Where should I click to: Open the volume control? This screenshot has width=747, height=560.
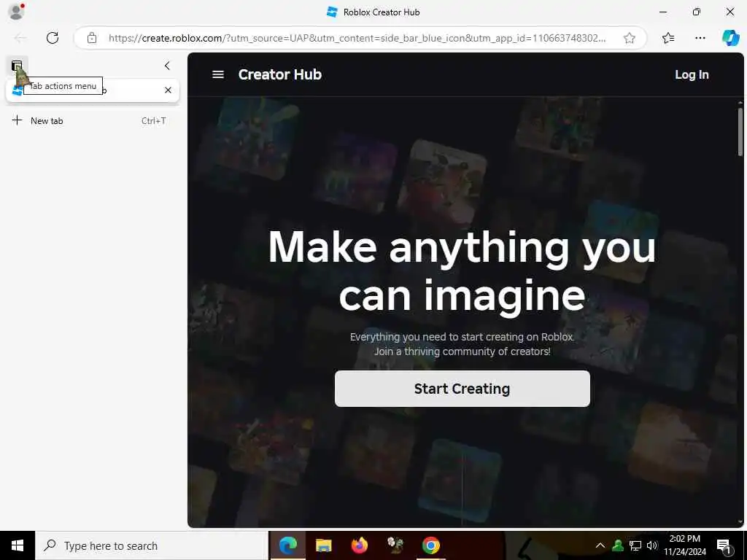(652, 545)
